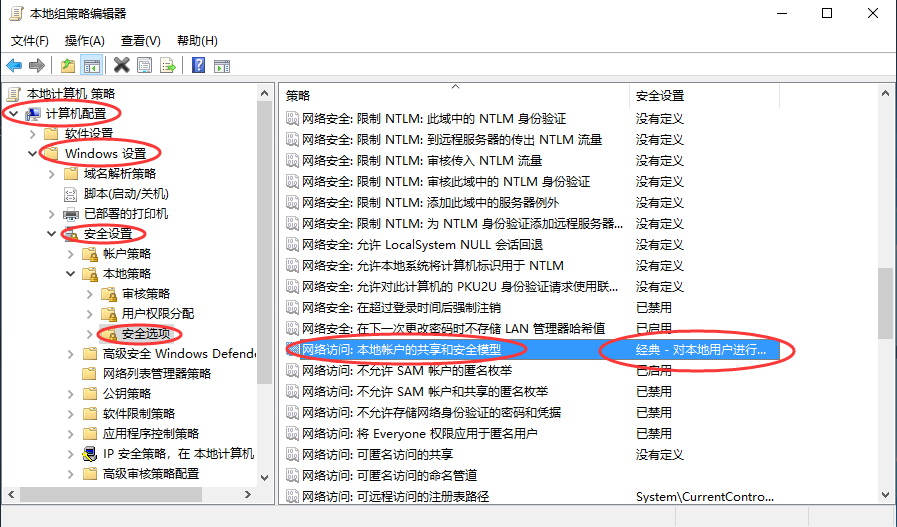This screenshot has width=897, height=527.
Task: Open the Properties toolbar icon
Action: click(145, 66)
